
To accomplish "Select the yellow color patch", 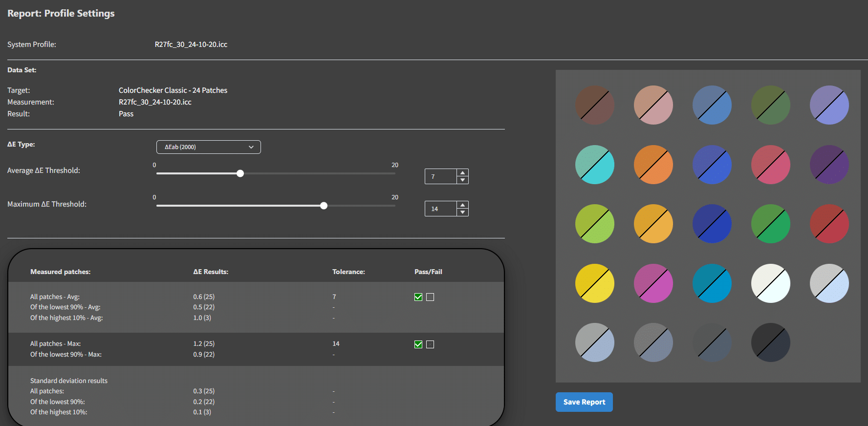I will (x=594, y=283).
